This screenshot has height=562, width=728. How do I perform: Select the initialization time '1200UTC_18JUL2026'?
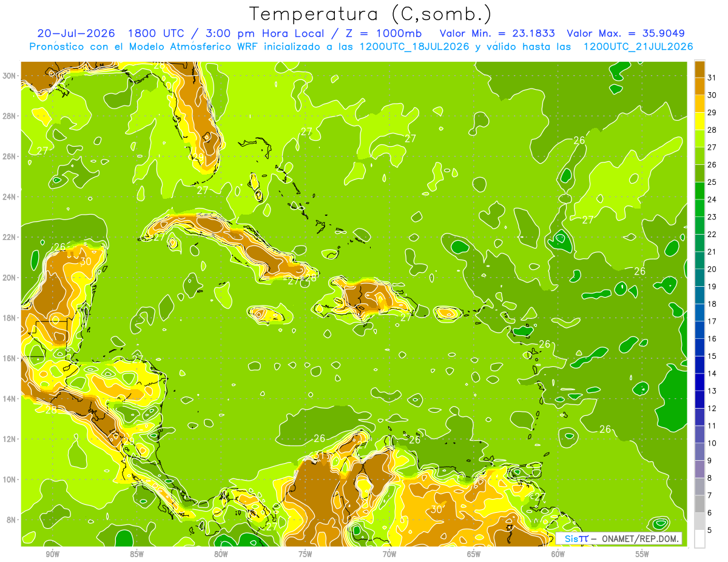pyautogui.click(x=415, y=47)
